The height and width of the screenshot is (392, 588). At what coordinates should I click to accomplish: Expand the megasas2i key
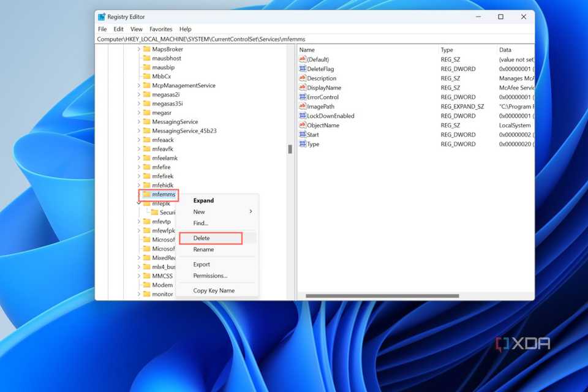pyautogui.click(x=139, y=94)
